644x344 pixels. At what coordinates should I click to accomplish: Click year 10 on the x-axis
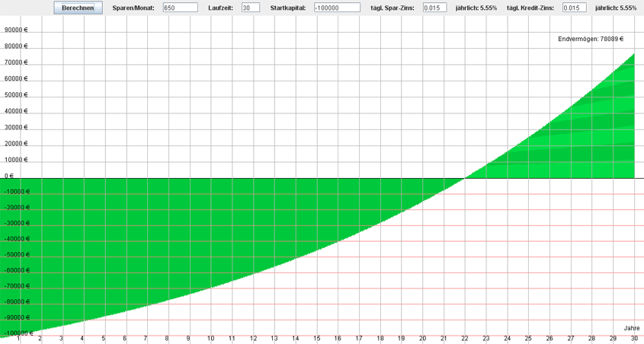(210, 339)
